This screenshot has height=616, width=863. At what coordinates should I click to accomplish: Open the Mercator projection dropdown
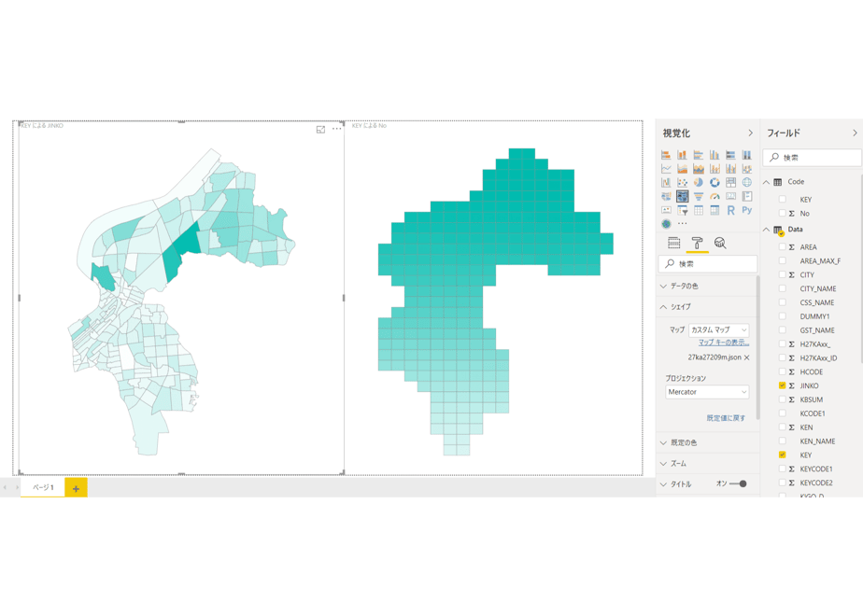pyautogui.click(x=707, y=392)
